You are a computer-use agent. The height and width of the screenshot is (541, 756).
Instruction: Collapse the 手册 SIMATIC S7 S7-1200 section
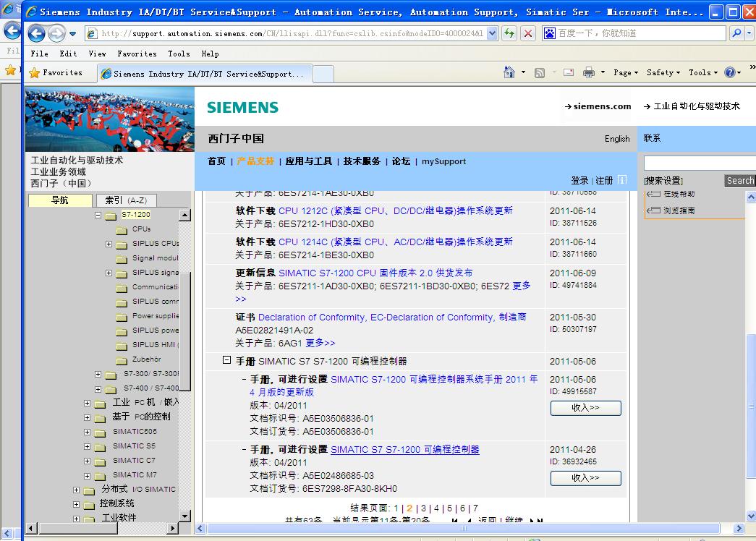point(226,359)
